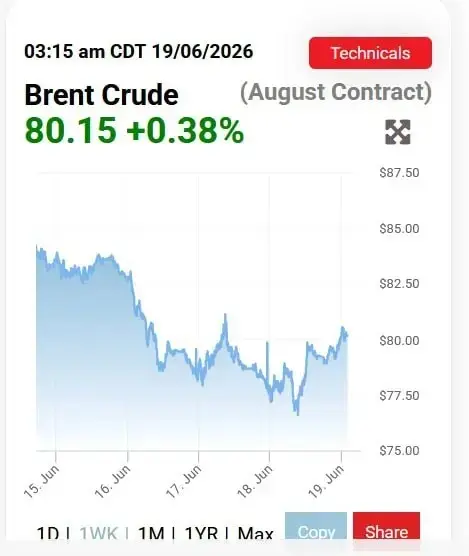The width and height of the screenshot is (469, 556).
Task: Click the 19. Jun axis label
Action: click(326, 482)
